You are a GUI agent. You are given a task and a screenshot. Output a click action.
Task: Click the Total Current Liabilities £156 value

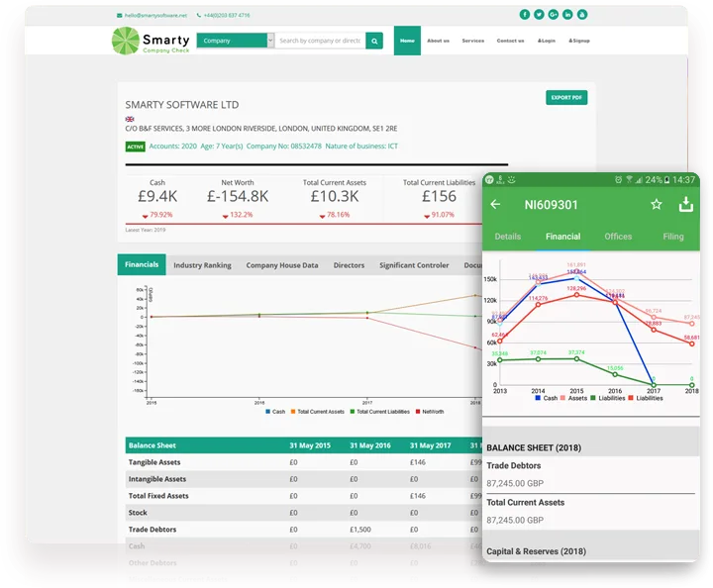439,196
